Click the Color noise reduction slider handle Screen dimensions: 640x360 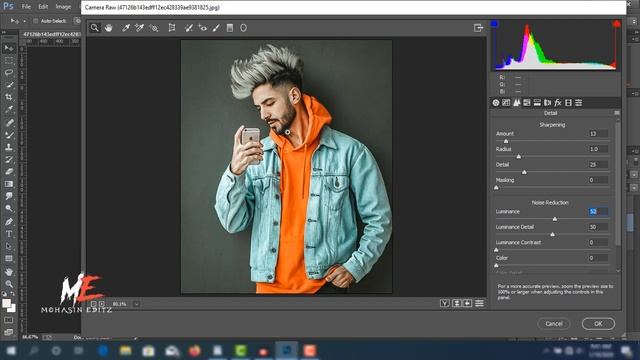point(496,265)
